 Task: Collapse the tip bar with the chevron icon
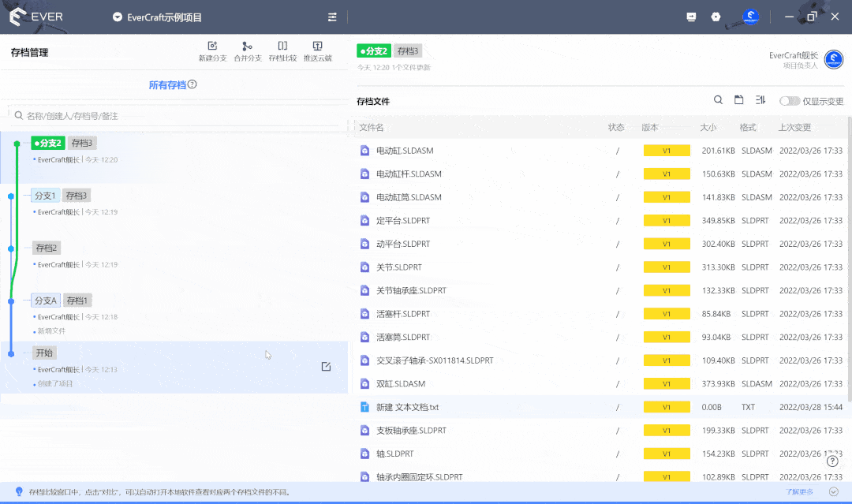click(x=834, y=491)
